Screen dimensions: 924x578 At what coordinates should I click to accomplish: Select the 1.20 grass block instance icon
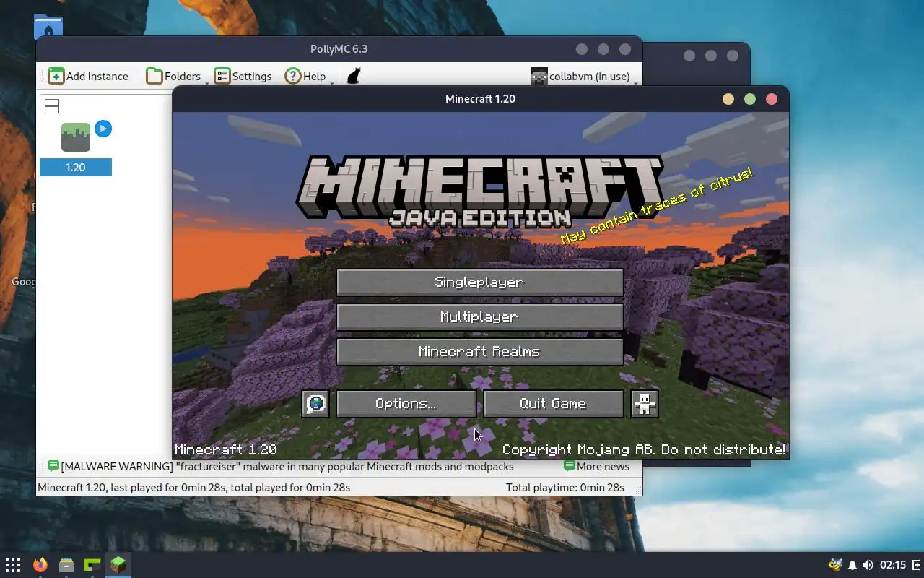76,137
